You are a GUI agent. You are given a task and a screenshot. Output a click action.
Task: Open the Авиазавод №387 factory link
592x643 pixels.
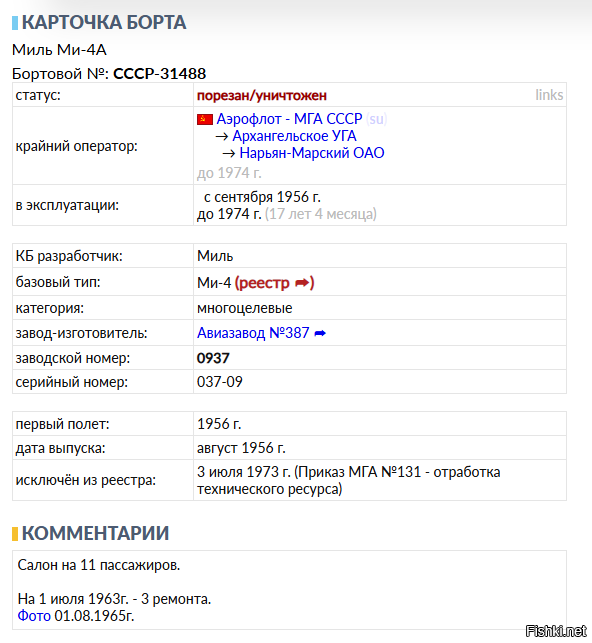(x=253, y=333)
